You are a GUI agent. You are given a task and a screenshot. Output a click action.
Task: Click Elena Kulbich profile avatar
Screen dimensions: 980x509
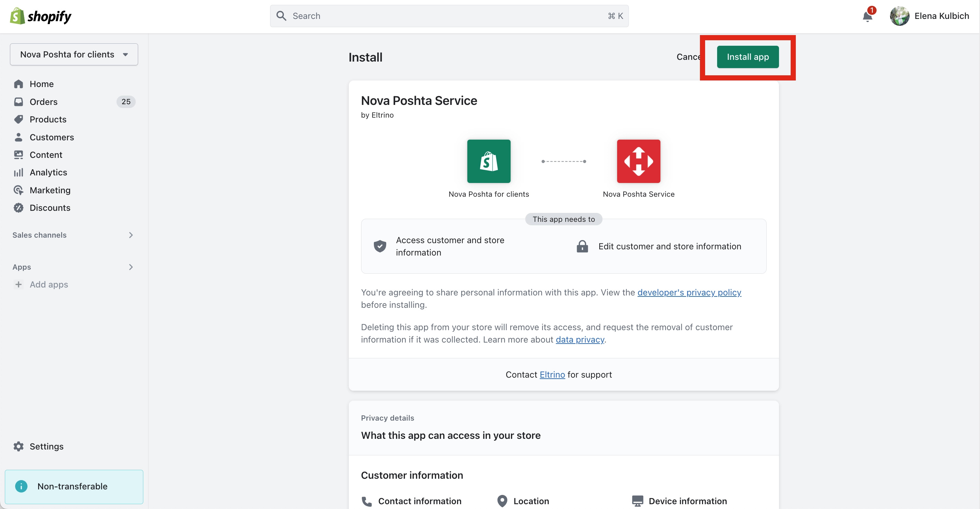click(x=899, y=16)
